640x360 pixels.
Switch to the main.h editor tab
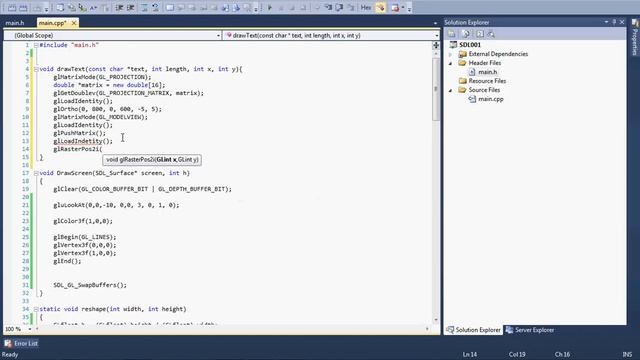tap(15, 23)
